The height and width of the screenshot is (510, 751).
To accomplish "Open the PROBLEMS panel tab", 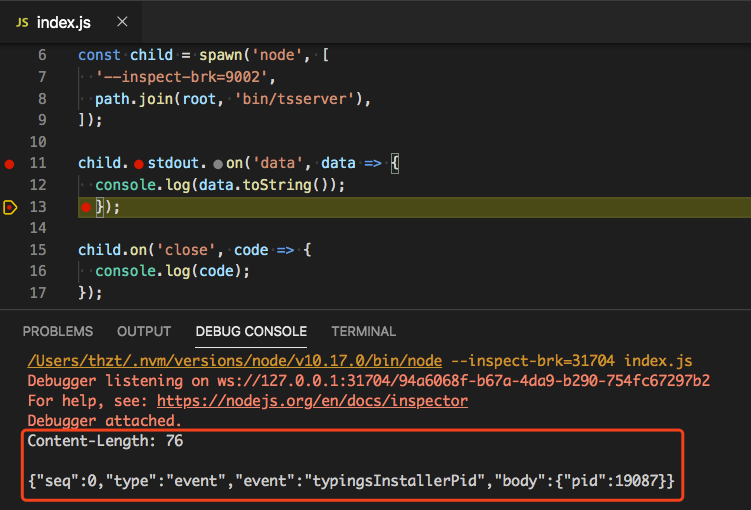I will [58, 331].
